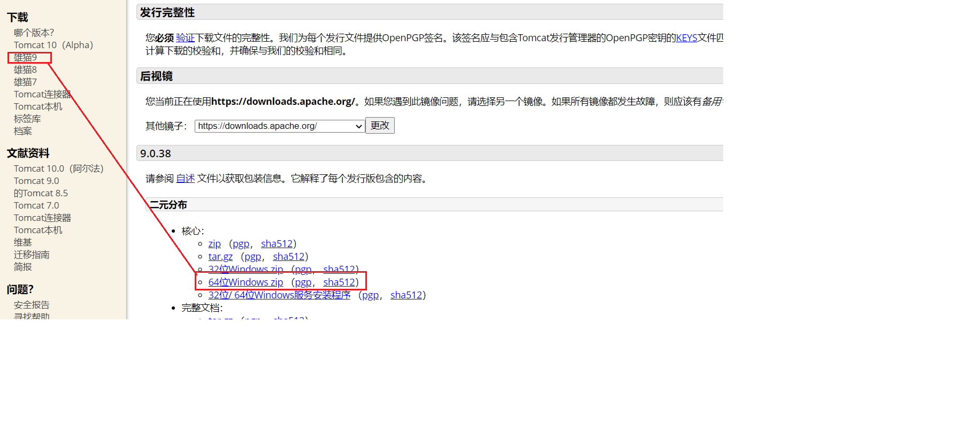Click the 9.0.38 version heading

click(156, 153)
